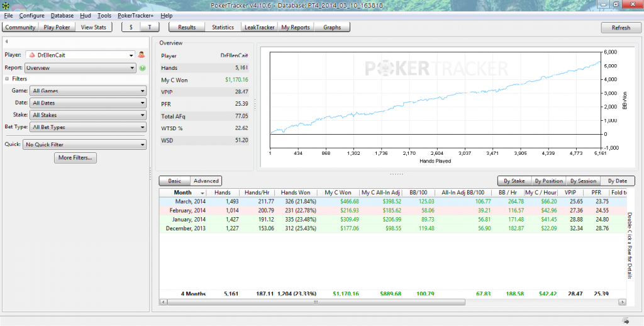Open the PokerTracker+ menu

click(136, 16)
